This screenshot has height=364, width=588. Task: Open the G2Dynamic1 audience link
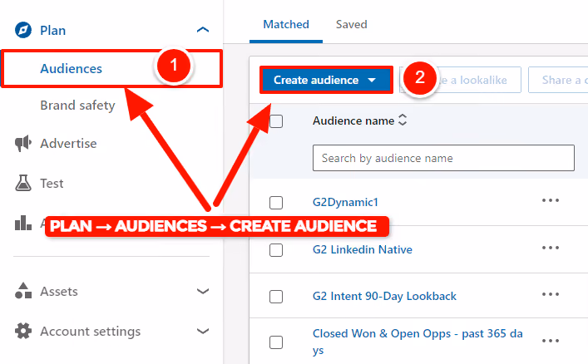pyautogui.click(x=345, y=203)
